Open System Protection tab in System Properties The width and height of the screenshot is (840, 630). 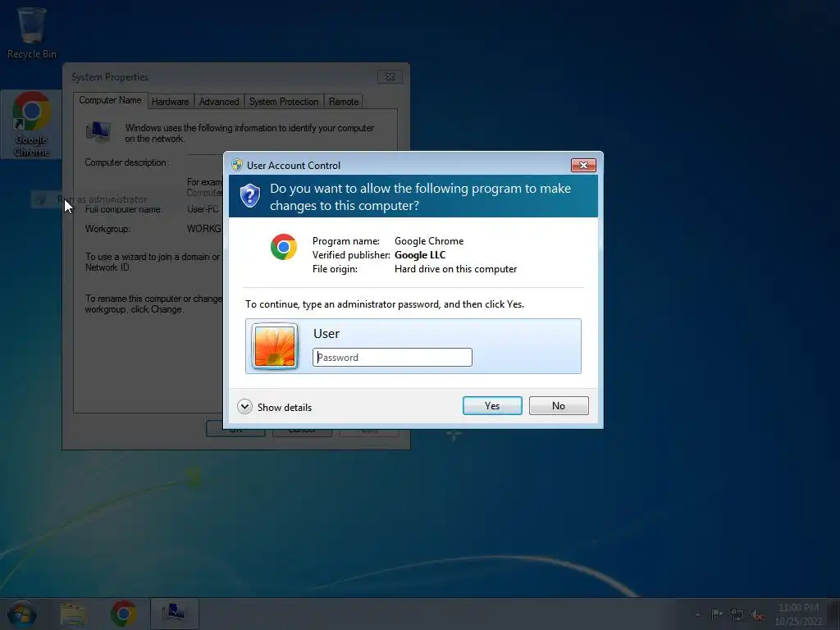click(x=284, y=101)
